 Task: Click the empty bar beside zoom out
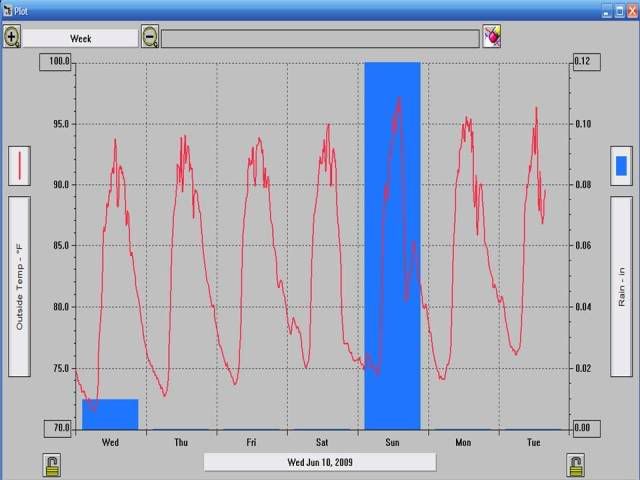(x=320, y=38)
